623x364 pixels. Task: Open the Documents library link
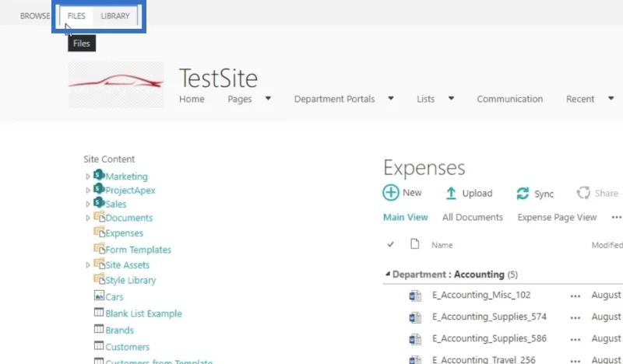click(x=129, y=218)
